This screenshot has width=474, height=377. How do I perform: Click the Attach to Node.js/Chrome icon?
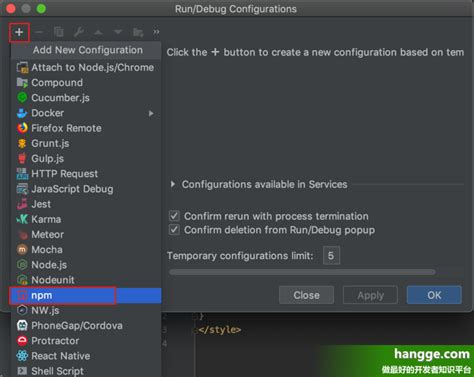tap(22, 68)
